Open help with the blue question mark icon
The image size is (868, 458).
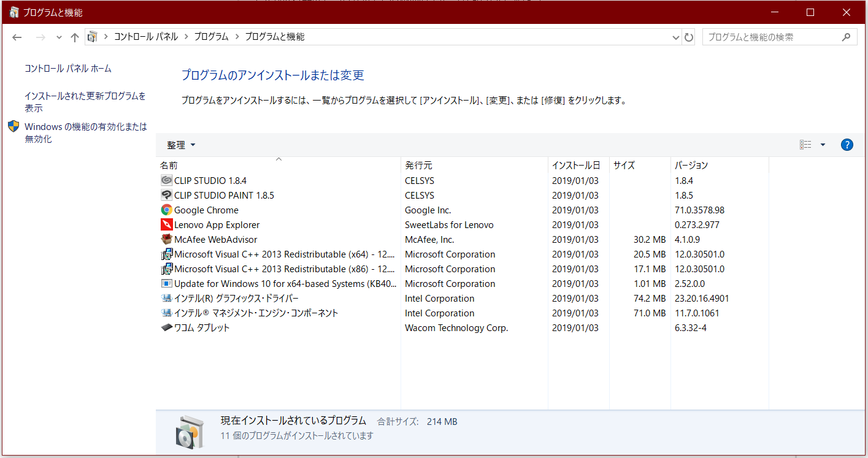[847, 145]
